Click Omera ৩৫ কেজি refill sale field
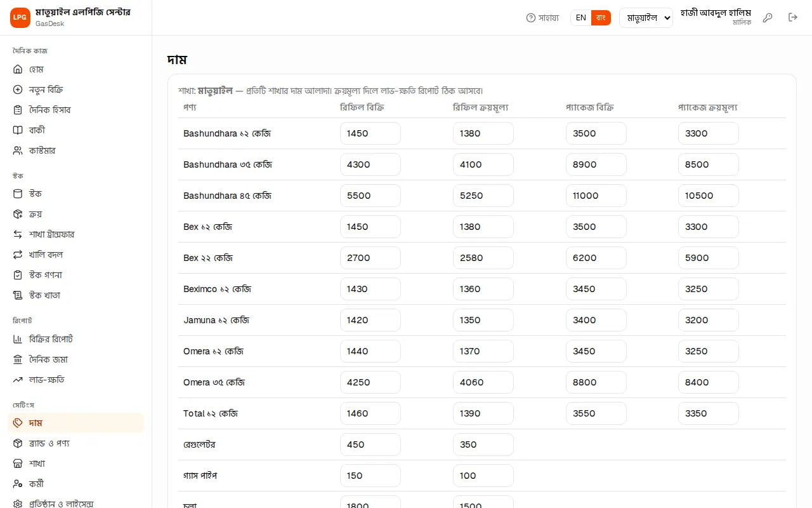Viewport: 812px width, 508px height. (x=370, y=382)
